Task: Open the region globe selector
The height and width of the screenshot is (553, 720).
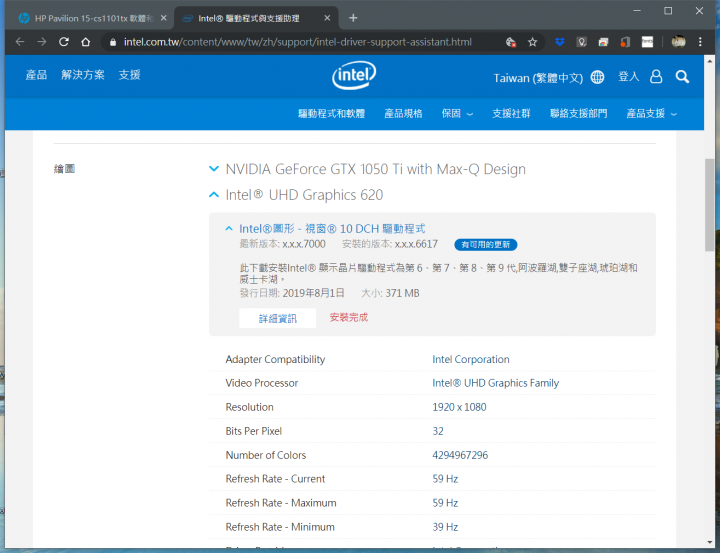Action: 597,77
